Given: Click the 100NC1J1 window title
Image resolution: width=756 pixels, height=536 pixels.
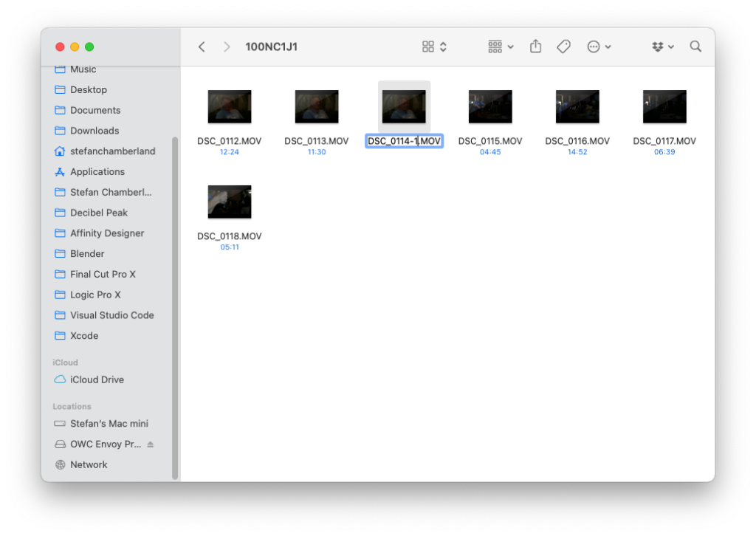Looking at the screenshot, I should pyautogui.click(x=272, y=47).
